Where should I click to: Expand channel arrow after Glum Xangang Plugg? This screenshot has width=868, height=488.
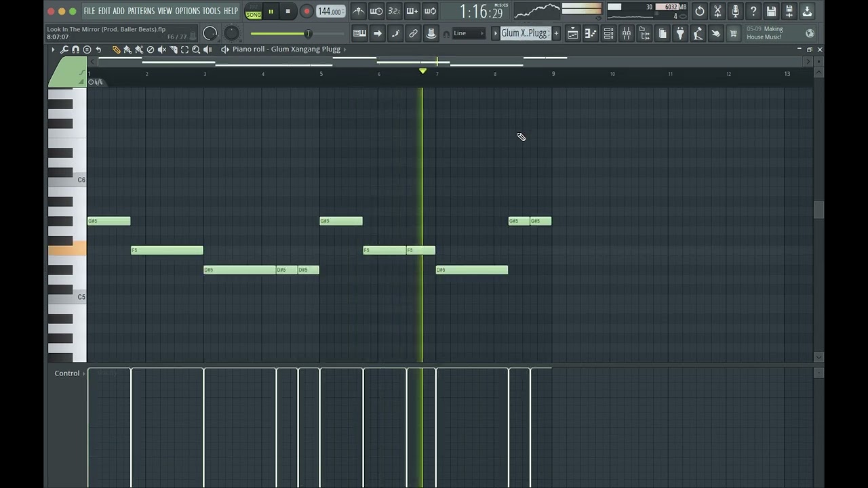pyautogui.click(x=345, y=49)
